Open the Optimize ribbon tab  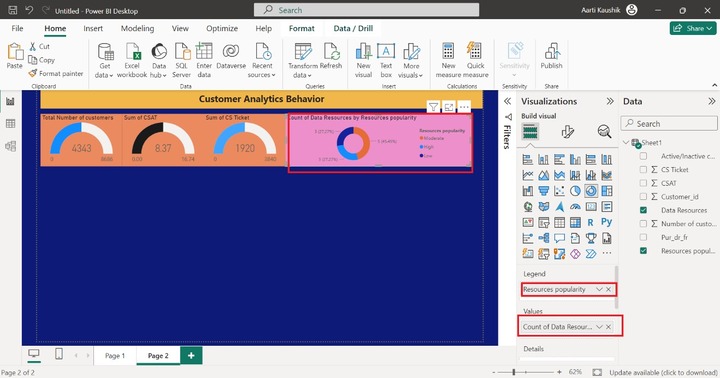click(222, 28)
